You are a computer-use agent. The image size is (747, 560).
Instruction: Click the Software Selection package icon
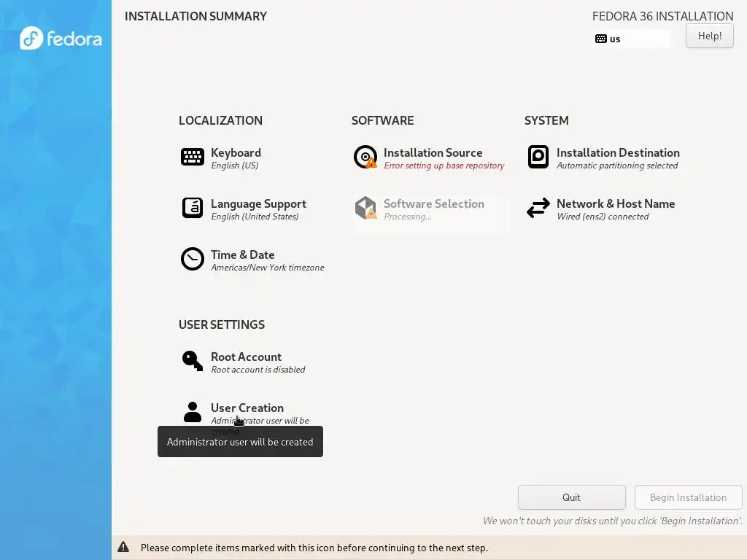click(365, 208)
